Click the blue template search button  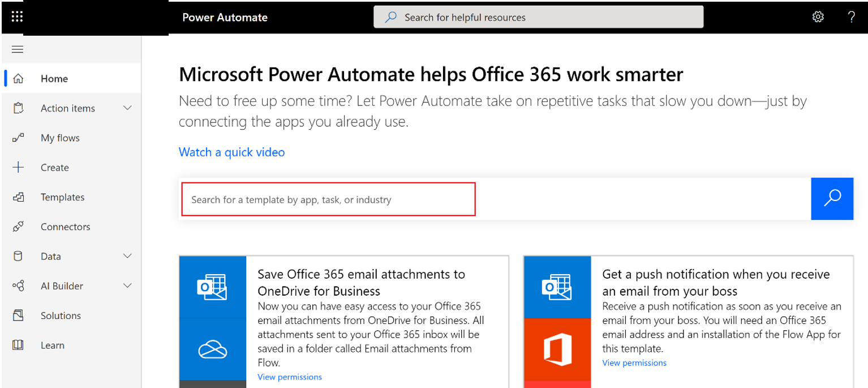832,199
